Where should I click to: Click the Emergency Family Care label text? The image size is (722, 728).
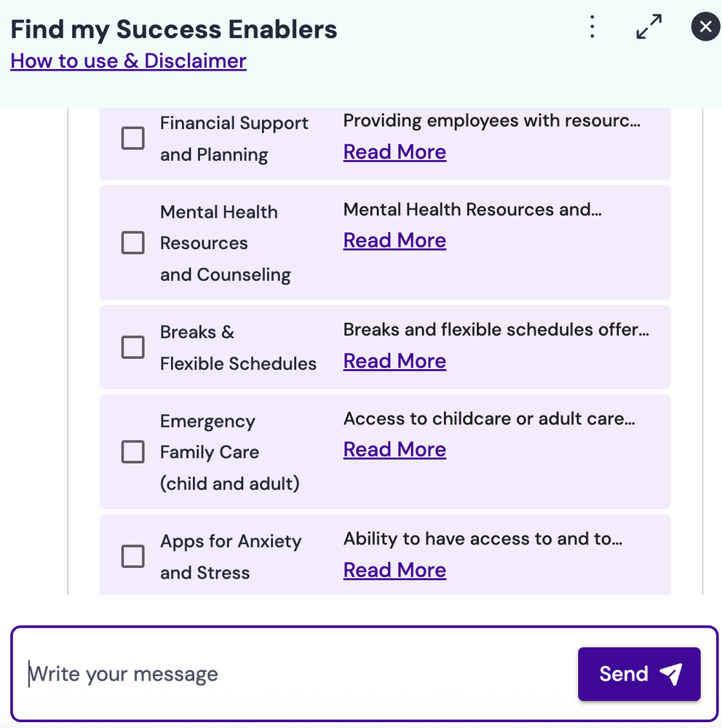[229, 452]
